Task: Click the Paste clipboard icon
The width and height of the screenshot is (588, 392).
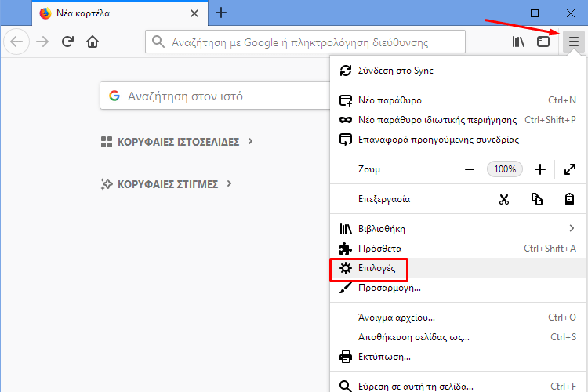Action: [x=569, y=199]
